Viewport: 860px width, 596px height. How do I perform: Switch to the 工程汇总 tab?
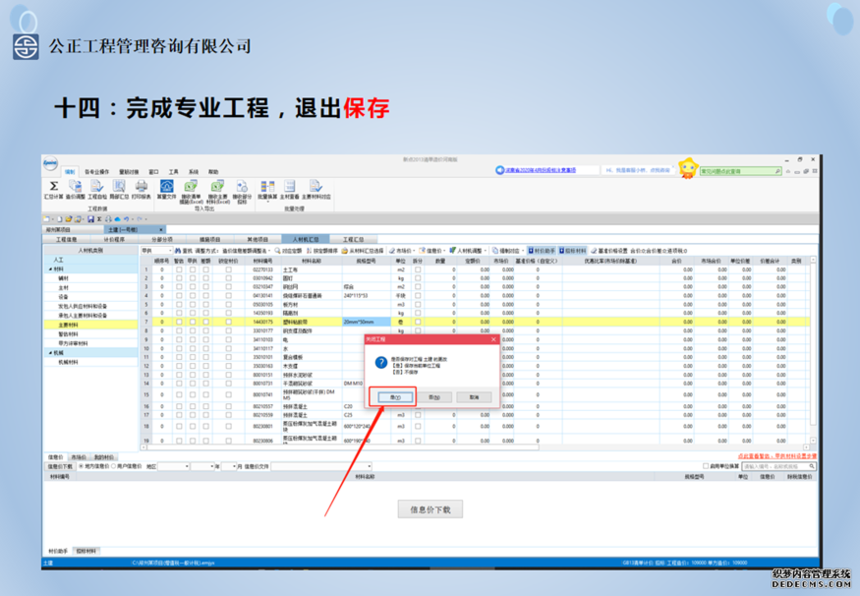[x=353, y=240]
